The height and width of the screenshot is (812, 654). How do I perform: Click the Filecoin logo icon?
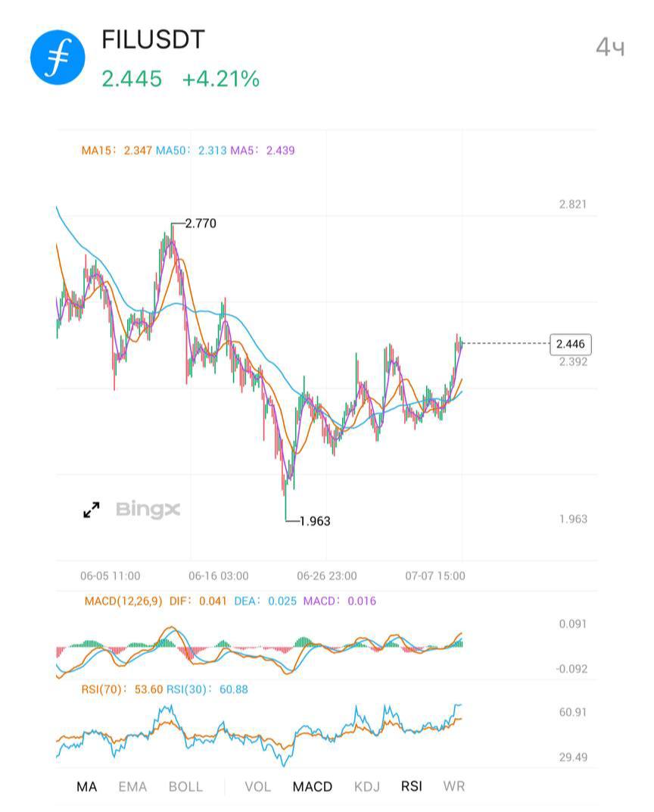tap(58, 58)
